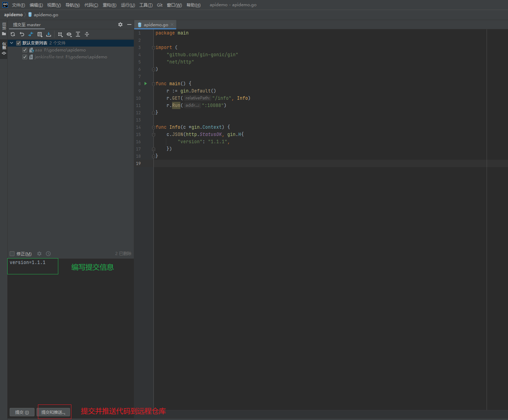Open the 运行(U) menu
The width and height of the screenshot is (508, 420).
click(x=128, y=5)
